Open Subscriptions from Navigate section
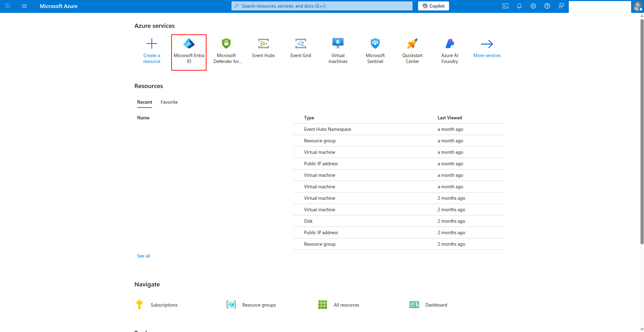Viewport: 644px width, 332px height. tap(164, 305)
